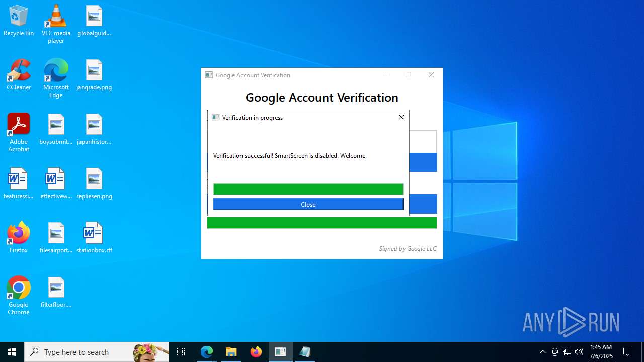Click the verification successful message text
This screenshot has width=644, height=362.
click(x=290, y=156)
